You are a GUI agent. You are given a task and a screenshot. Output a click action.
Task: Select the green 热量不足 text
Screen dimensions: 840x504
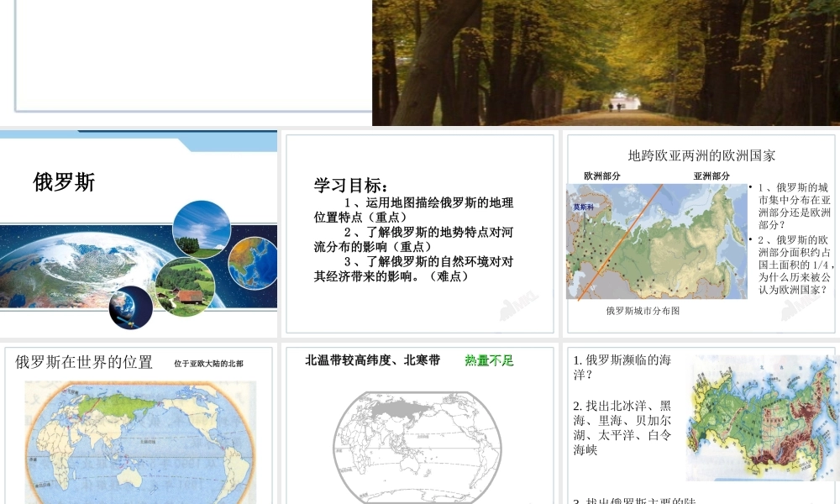(x=489, y=360)
